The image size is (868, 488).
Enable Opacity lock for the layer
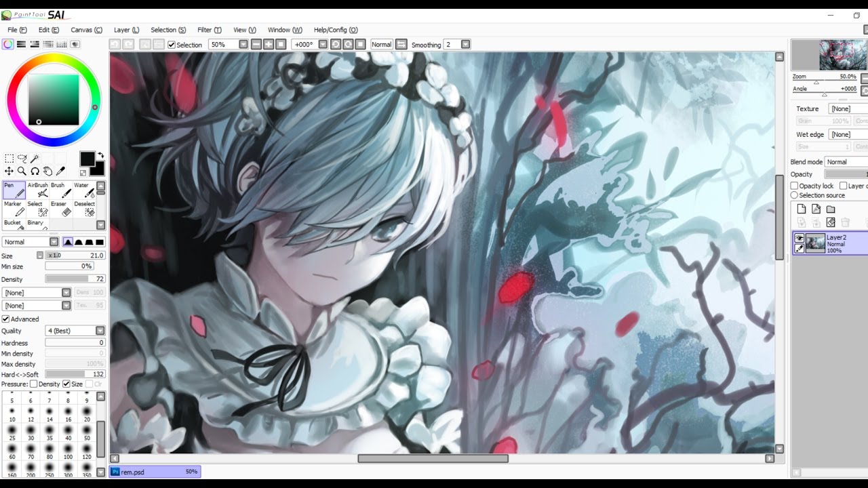coord(795,186)
